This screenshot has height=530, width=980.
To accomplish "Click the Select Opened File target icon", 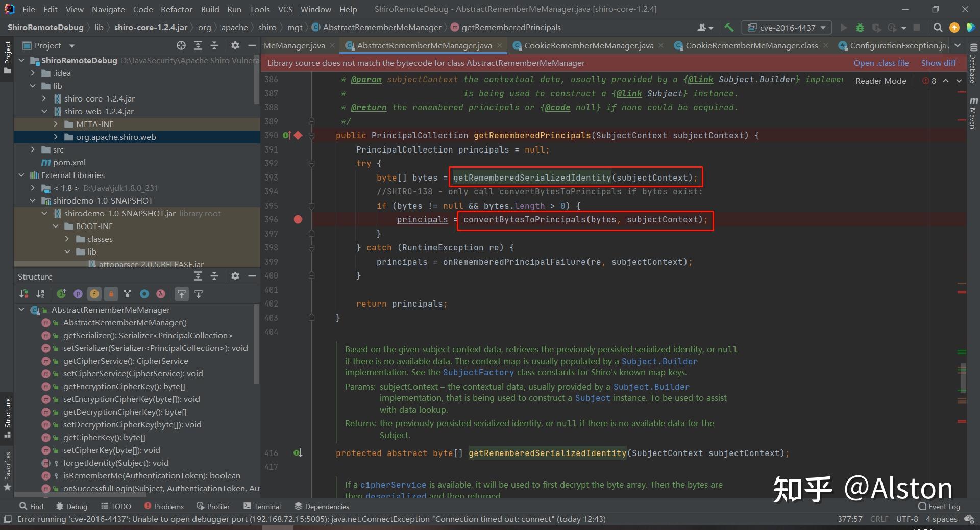I will tap(181, 46).
